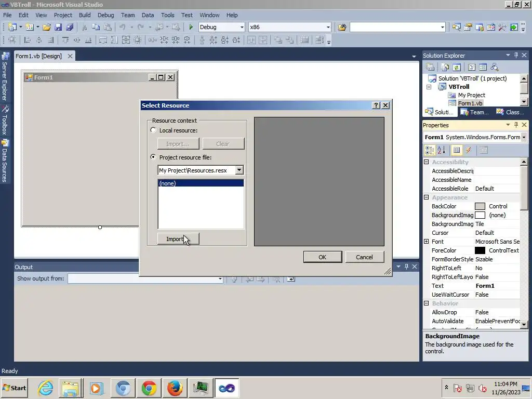Open the x86 platform dropdown
The width and height of the screenshot is (532, 399).
click(328, 27)
